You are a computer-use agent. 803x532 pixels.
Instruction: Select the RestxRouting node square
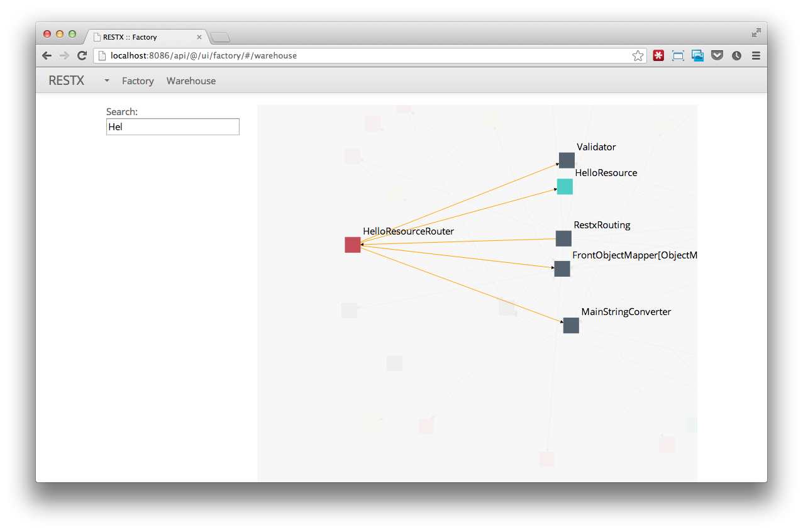pyautogui.click(x=563, y=238)
